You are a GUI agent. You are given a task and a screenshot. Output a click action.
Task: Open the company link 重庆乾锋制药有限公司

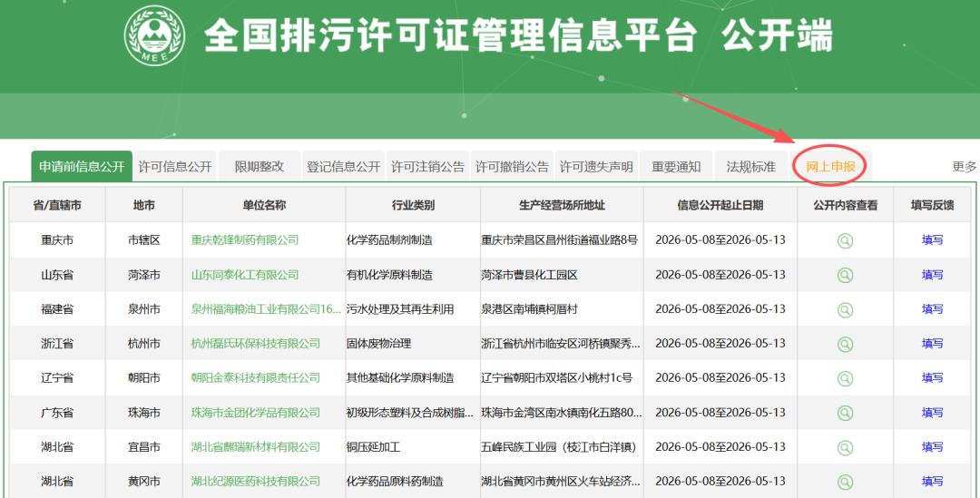click(x=245, y=240)
